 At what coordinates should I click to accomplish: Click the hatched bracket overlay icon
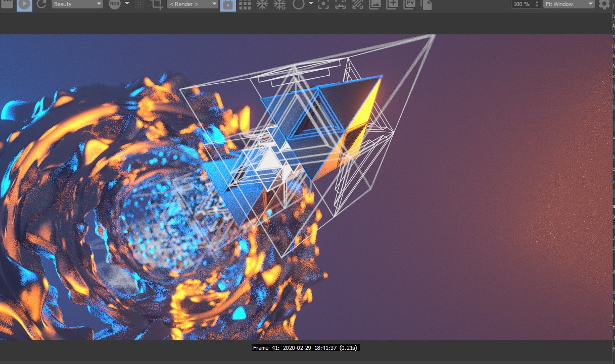(358, 5)
